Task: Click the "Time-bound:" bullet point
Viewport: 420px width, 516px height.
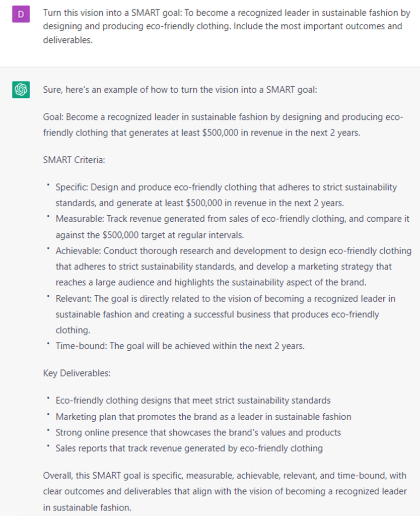Action: point(180,346)
